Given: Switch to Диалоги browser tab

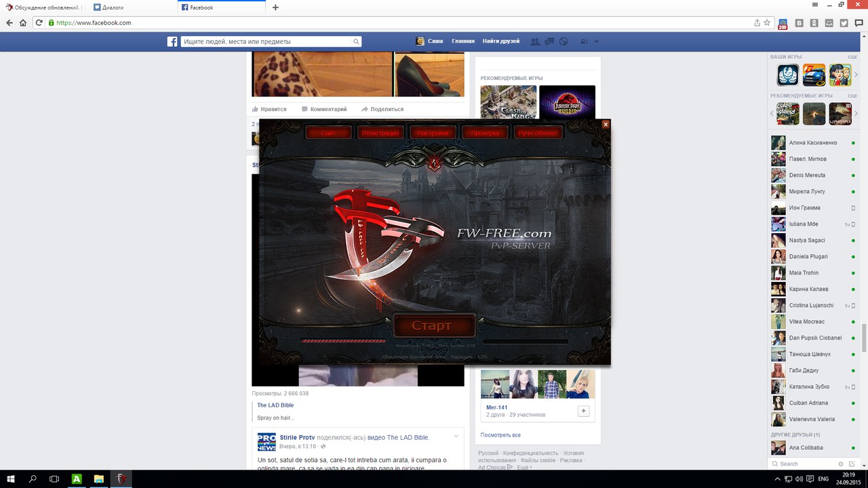Looking at the screenshot, I should click(x=132, y=7).
